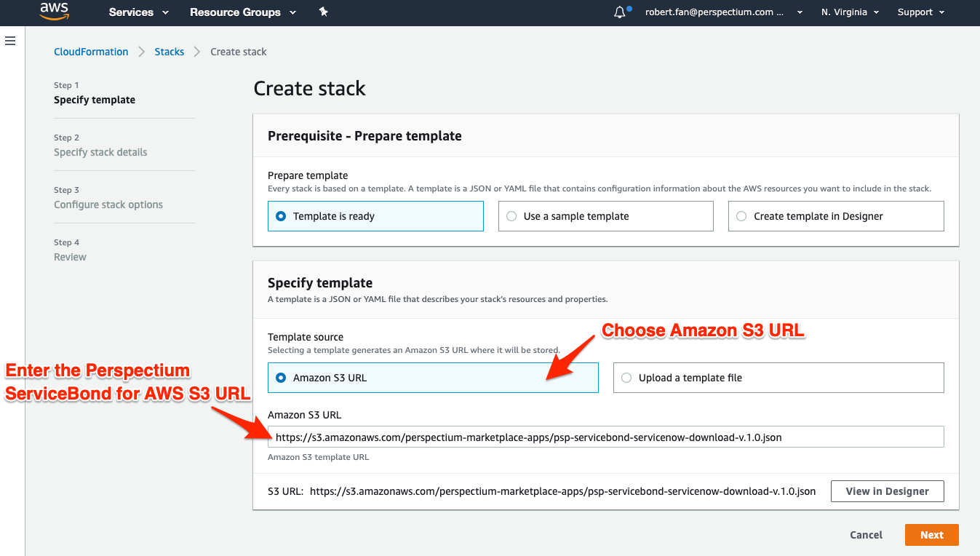The height and width of the screenshot is (556, 980).
Task: Click the Cancel button
Action: click(866, 535)
